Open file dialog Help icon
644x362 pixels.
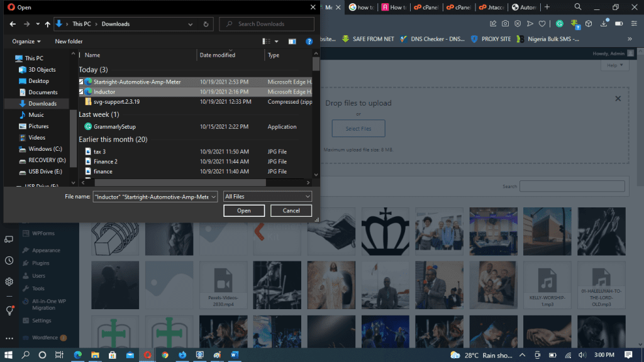(309, 41)
